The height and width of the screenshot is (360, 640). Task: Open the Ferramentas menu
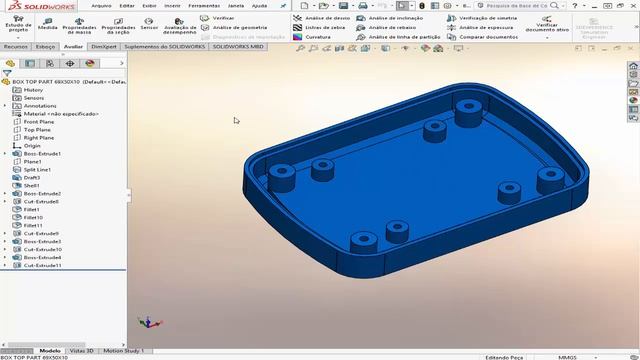pyautogui.click(x=204, y=6)
